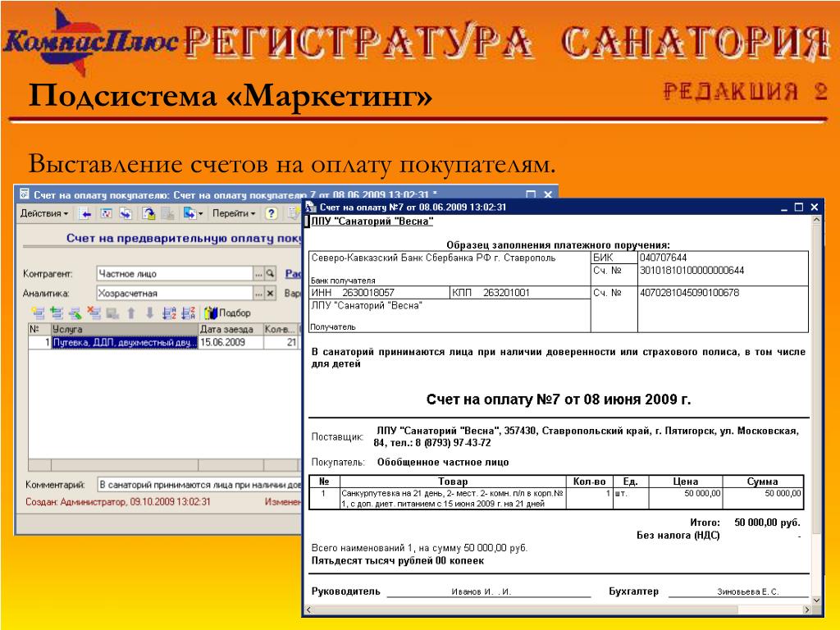
Task: Click the sort descending Z-A icon
Action: click(189, 313)
